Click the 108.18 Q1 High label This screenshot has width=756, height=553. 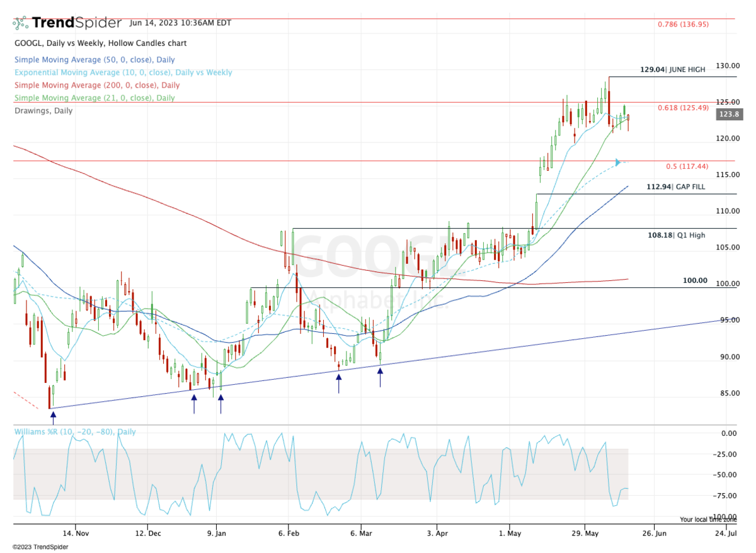(x=677, y=235)
